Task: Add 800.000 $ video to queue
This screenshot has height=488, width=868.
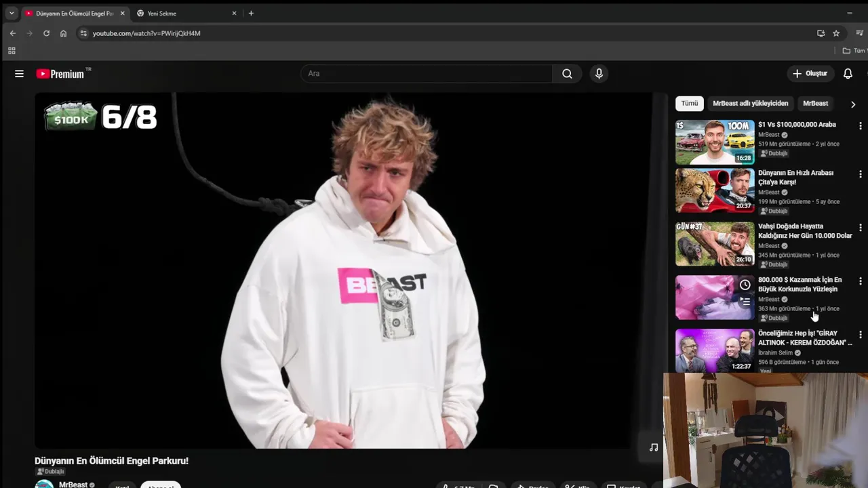Action: 745,302
